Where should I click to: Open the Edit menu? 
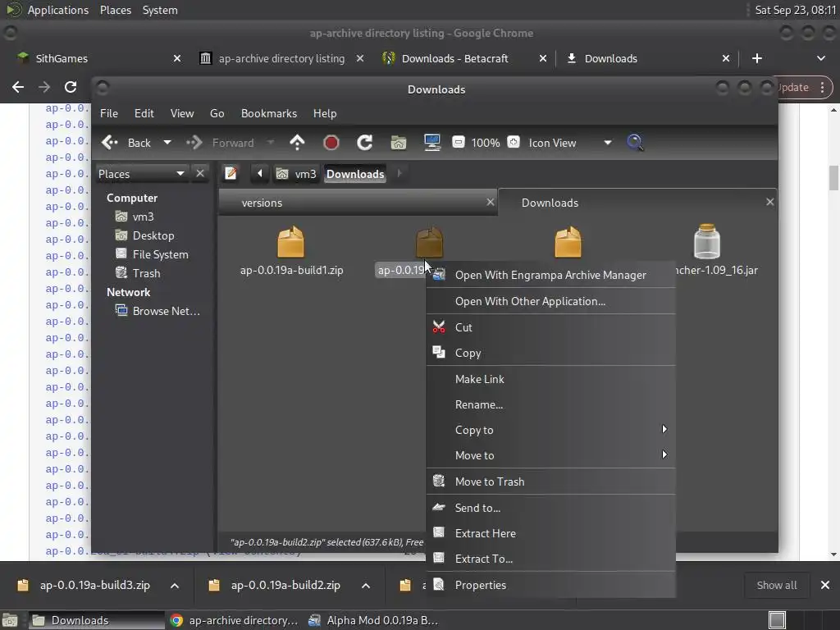coord(144,113)
